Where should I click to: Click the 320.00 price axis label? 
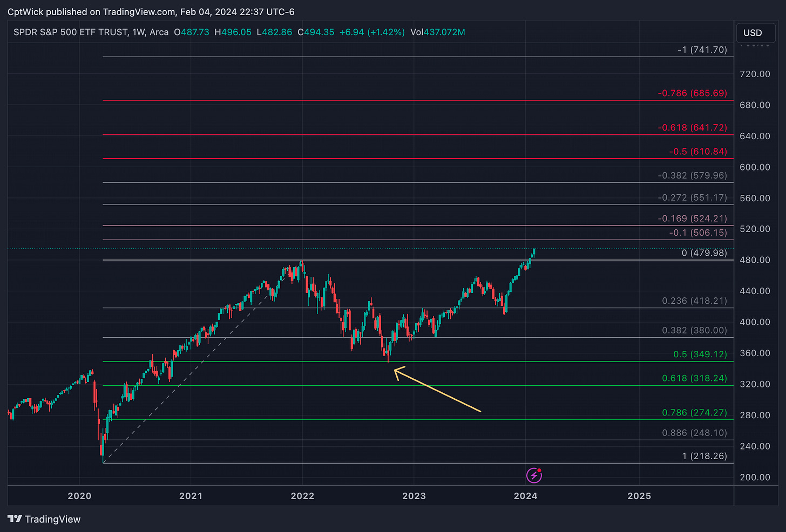pyautogui.click(x=755, y=384)
